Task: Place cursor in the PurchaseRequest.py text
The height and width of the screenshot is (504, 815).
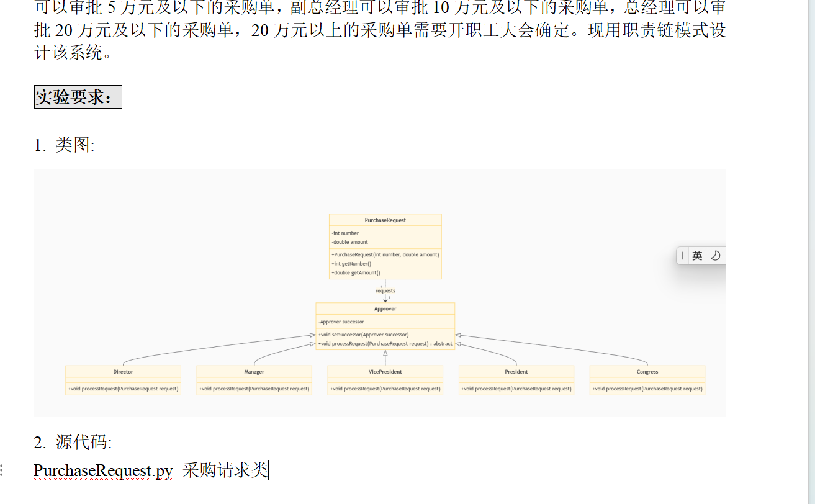Action: point(103,470)
